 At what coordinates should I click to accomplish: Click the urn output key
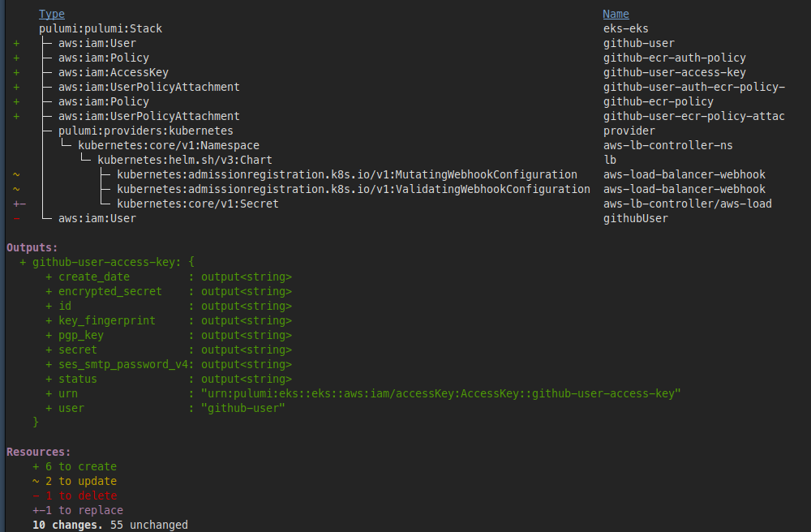coord(68,393)
